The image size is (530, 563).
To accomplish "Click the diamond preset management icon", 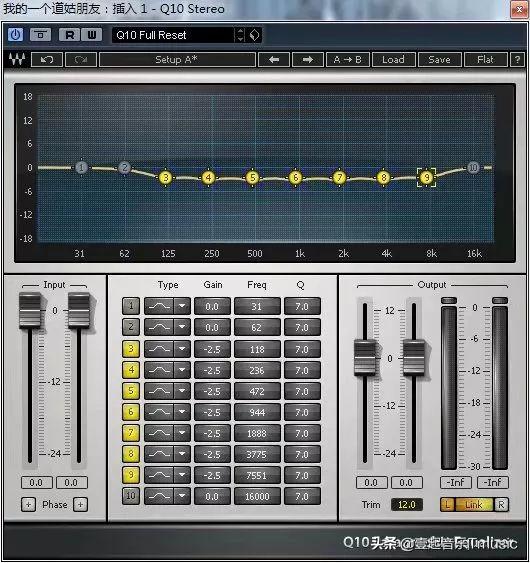I will click(x=254, y=35).
